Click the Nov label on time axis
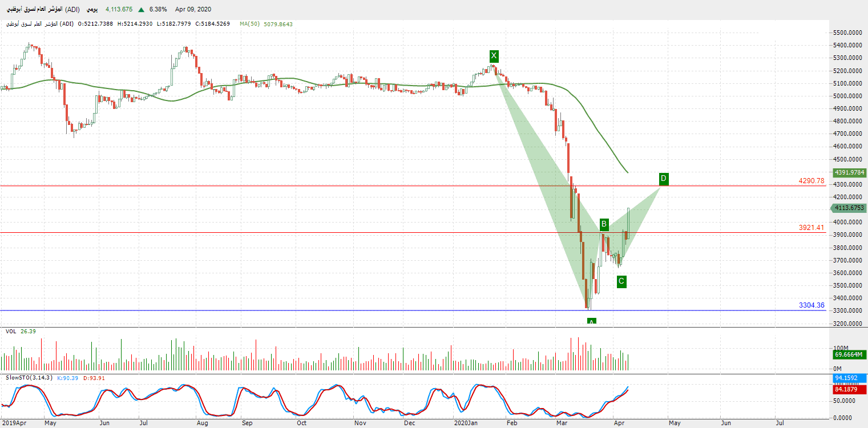This screenshot has height=428, width=868. (x=360, y=423)
